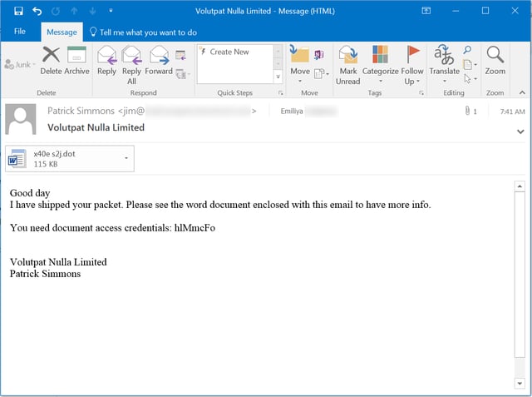Click the Tell me what you want field

point(148,32)
